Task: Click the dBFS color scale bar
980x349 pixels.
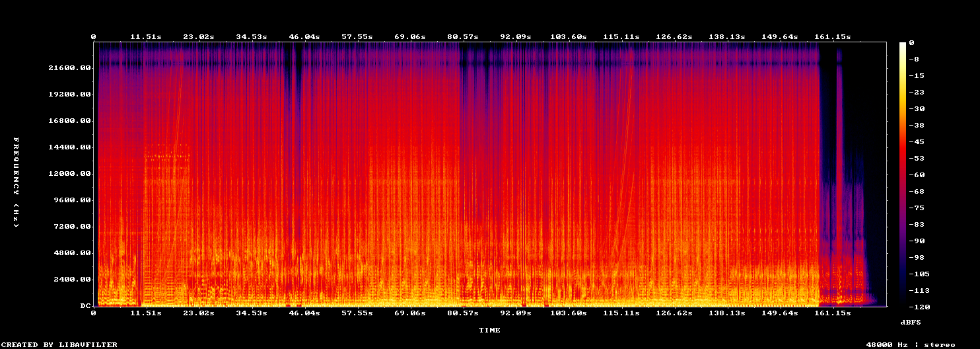Action: [x=903, y=174]
